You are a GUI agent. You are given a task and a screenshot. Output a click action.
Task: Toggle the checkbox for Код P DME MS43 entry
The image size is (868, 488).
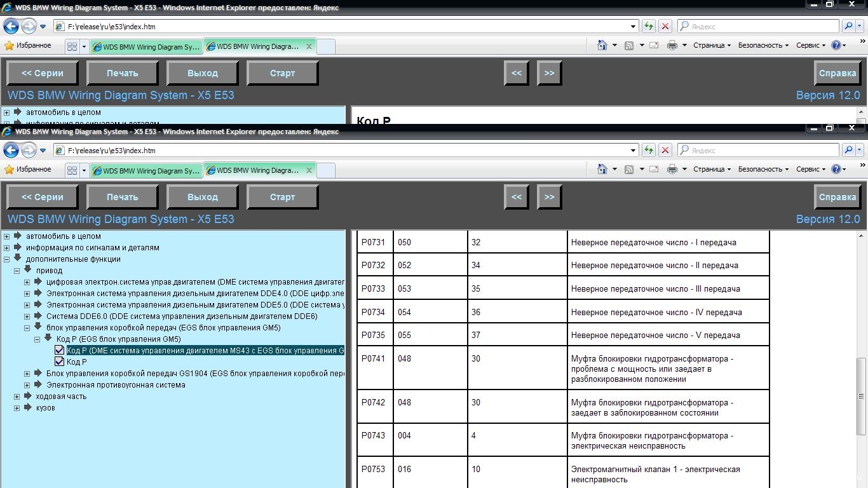click(59, 350)
